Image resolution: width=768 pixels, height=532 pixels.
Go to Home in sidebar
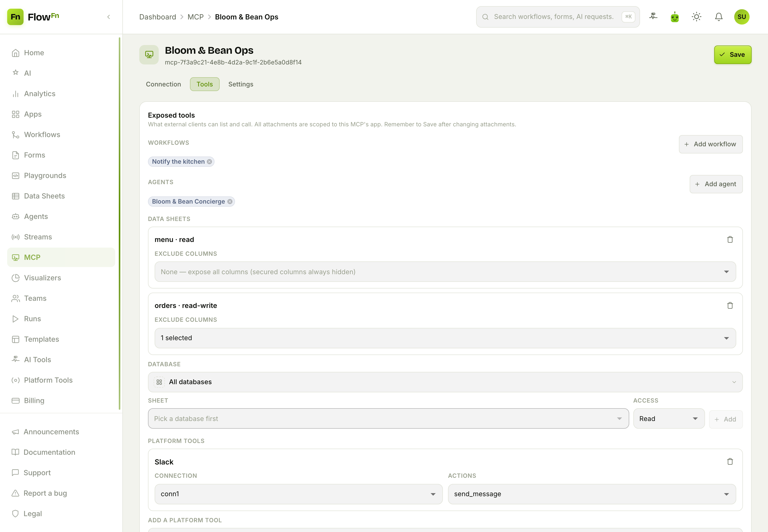(61, 53)
